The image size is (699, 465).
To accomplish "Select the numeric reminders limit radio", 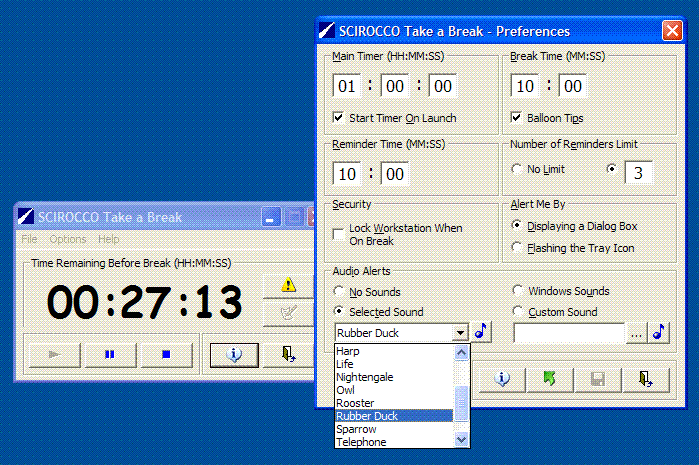I will (x=612, y=169).
